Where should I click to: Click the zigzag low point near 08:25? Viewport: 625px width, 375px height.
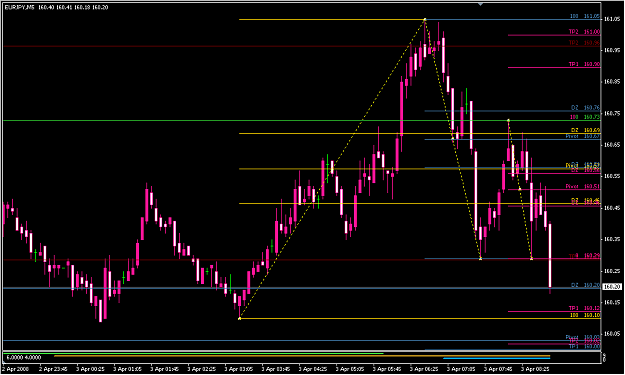coord(531,259)
